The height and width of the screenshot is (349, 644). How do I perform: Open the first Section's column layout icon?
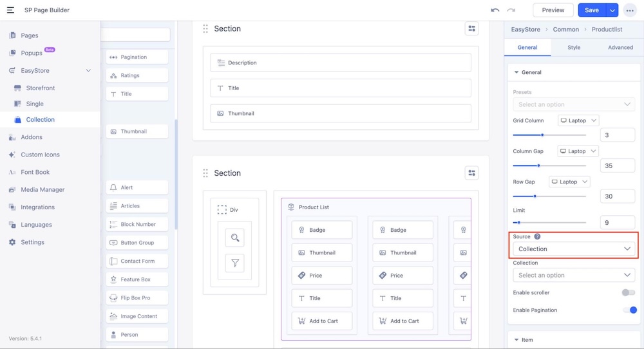[471, 29]
